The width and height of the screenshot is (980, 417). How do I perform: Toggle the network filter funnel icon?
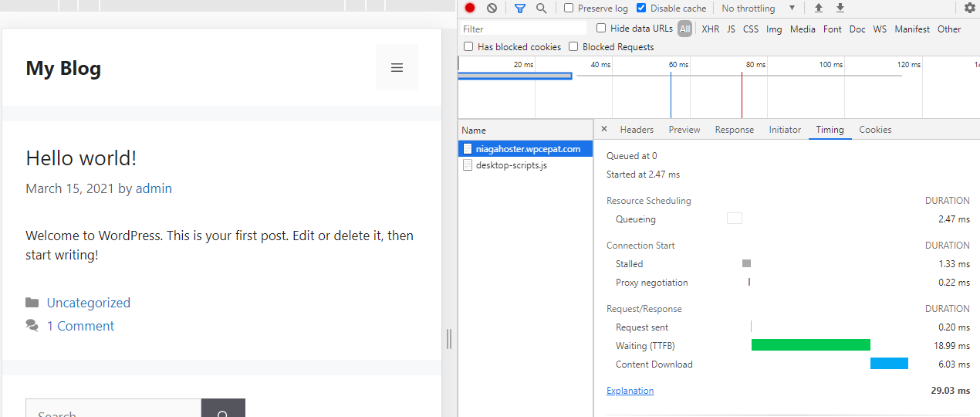[520, 8]
